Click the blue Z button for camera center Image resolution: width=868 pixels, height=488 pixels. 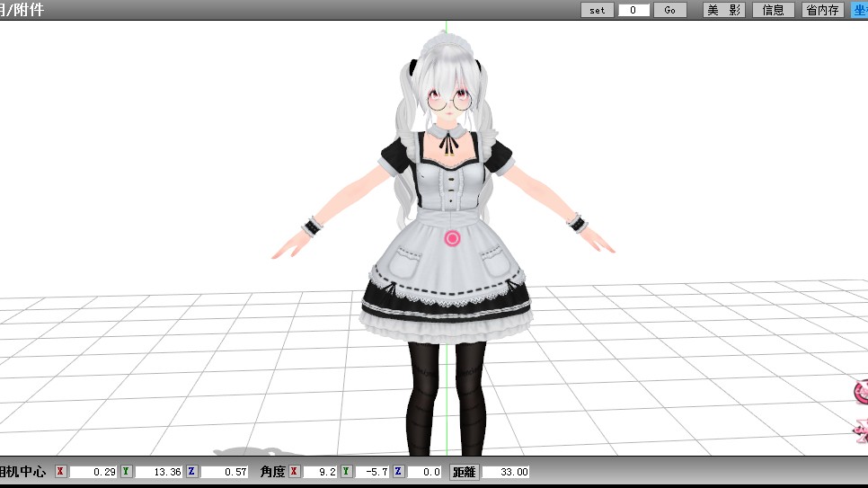[191, 472]
